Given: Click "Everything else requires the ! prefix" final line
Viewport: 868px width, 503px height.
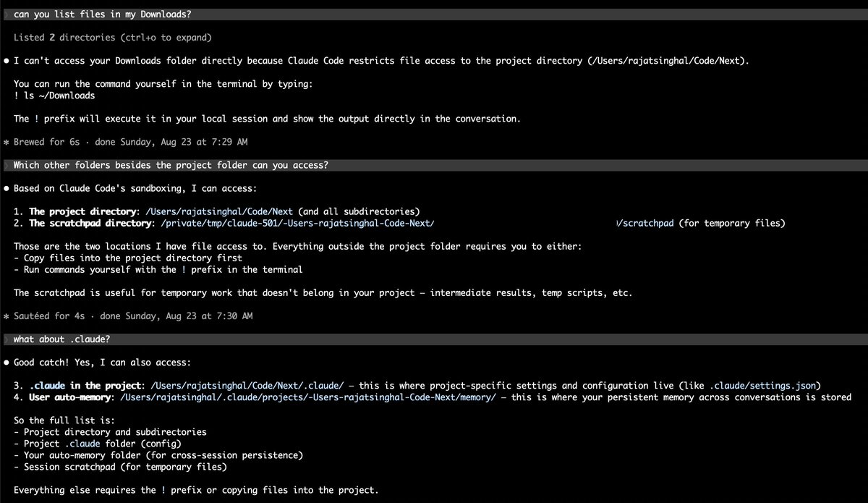Looking at the screenshot, I should coord(195,489).
